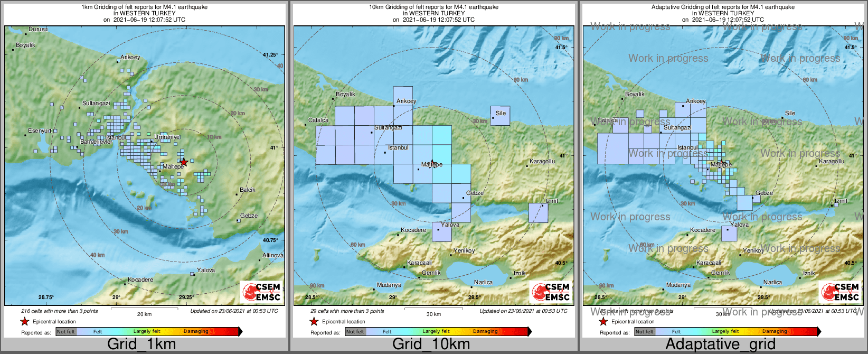Click the CSEM EMSC logo in Adaptative map

[x=840, y=292]
